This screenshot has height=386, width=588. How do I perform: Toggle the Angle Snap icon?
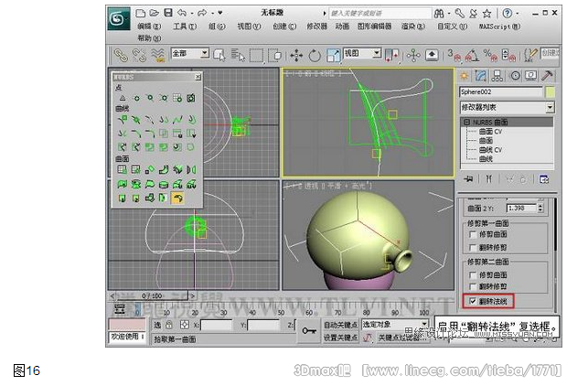coord(472,56)
